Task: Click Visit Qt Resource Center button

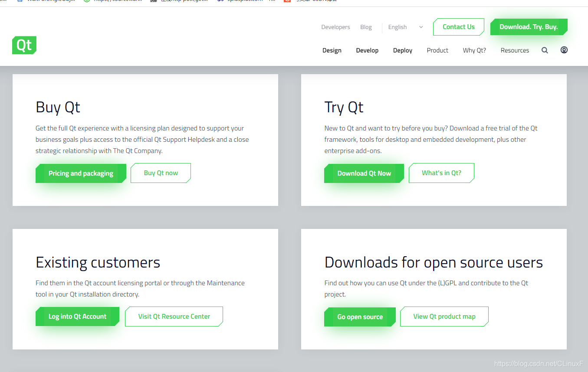Action: pos(174,317)
